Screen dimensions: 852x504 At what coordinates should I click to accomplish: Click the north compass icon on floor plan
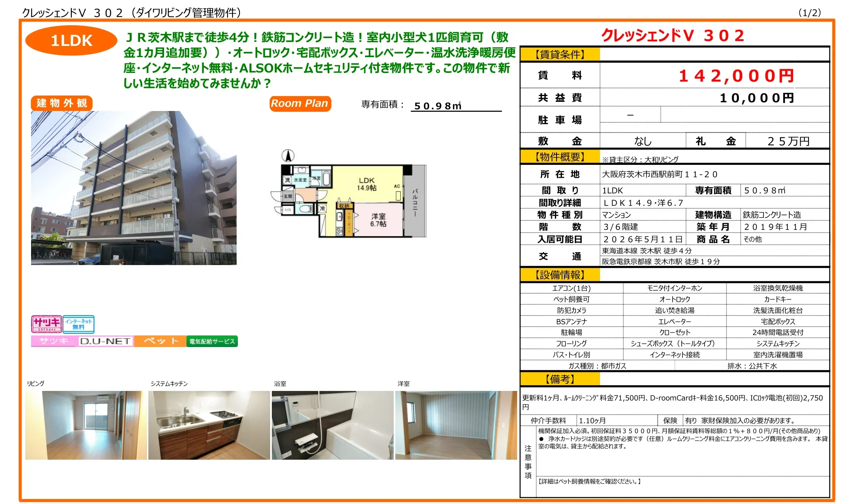pyautogui.click(x=288, y=156)
